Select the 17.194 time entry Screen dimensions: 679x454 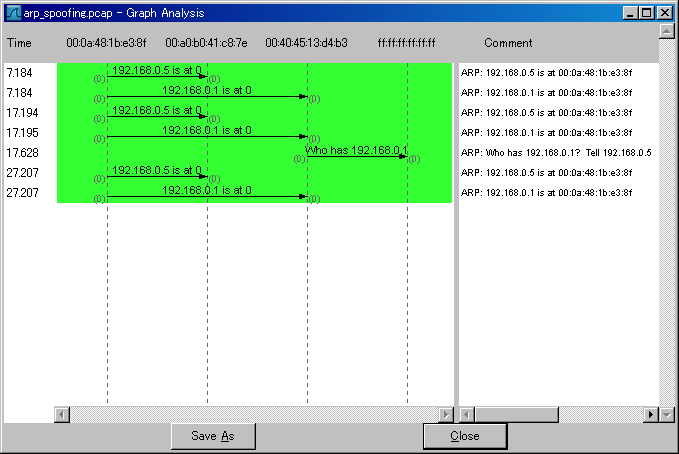pos(22,113)
